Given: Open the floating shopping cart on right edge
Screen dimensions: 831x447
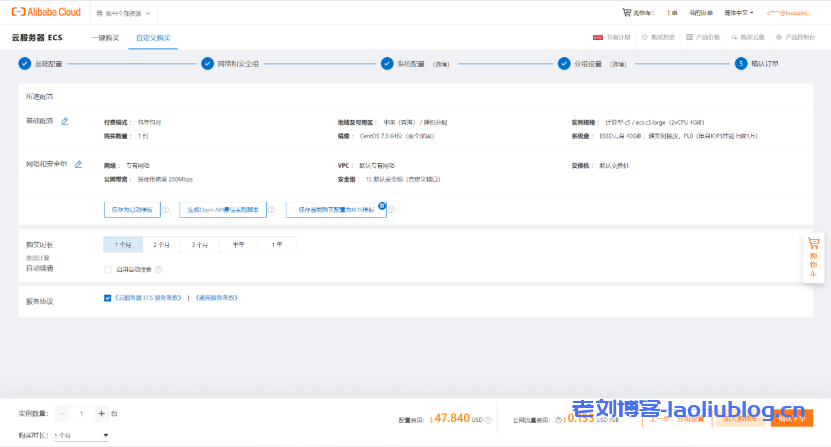Looking at the screenshot, I should (x=812, y=256).
